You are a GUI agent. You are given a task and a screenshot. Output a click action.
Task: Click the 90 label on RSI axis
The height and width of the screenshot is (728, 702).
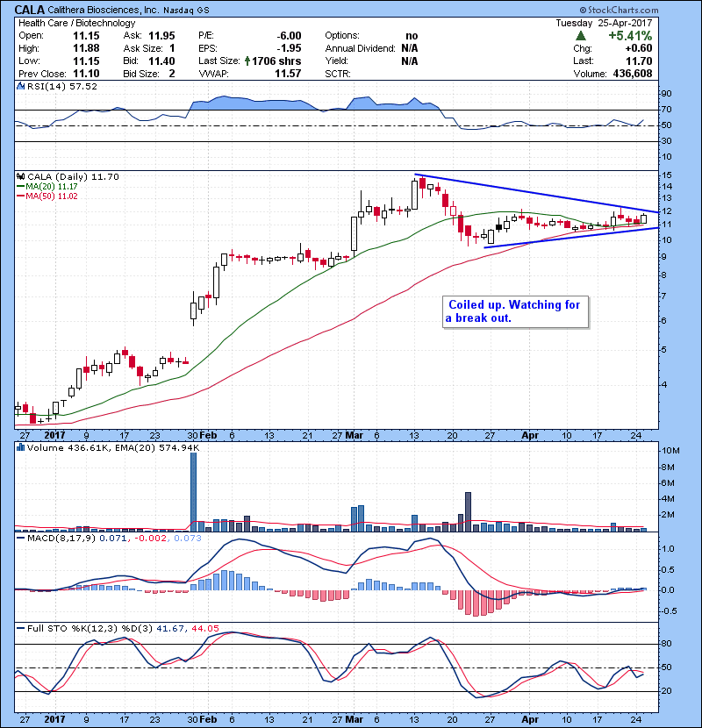pos(666,93)
